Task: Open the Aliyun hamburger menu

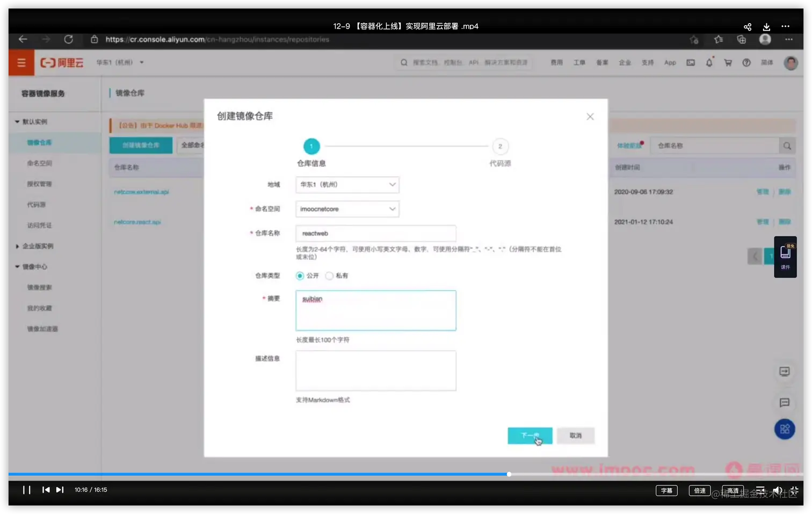Action: pos(21,63)
